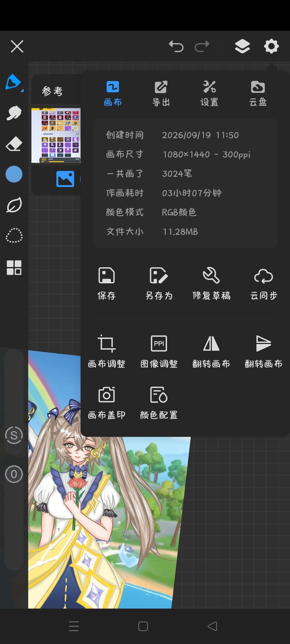Tap the 参考 panel header

(52, 91)
